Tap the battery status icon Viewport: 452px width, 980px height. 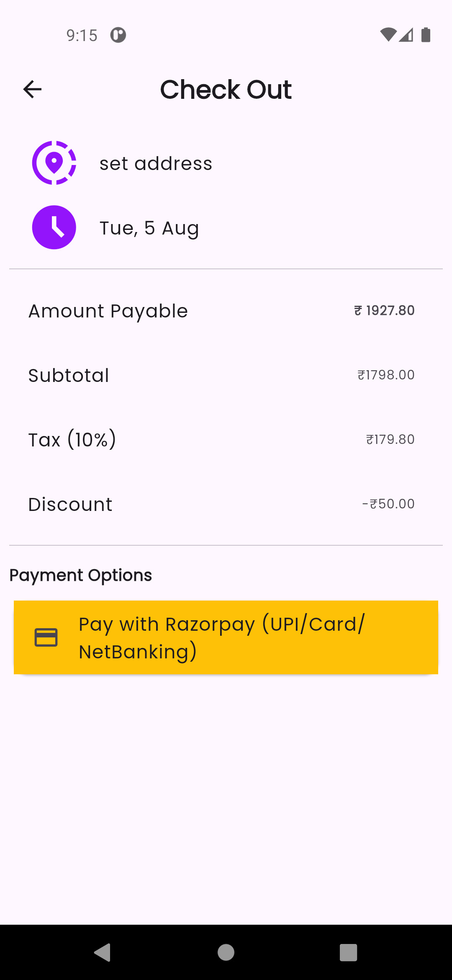click(x=426, y=35)
